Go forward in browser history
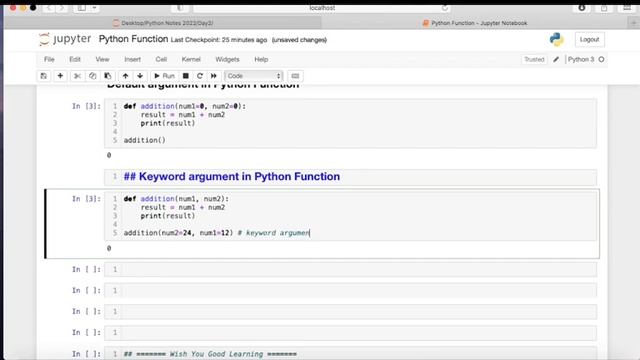Image resolution: width=640 pixels, height=360 pixels. click(x=62, y=8)
